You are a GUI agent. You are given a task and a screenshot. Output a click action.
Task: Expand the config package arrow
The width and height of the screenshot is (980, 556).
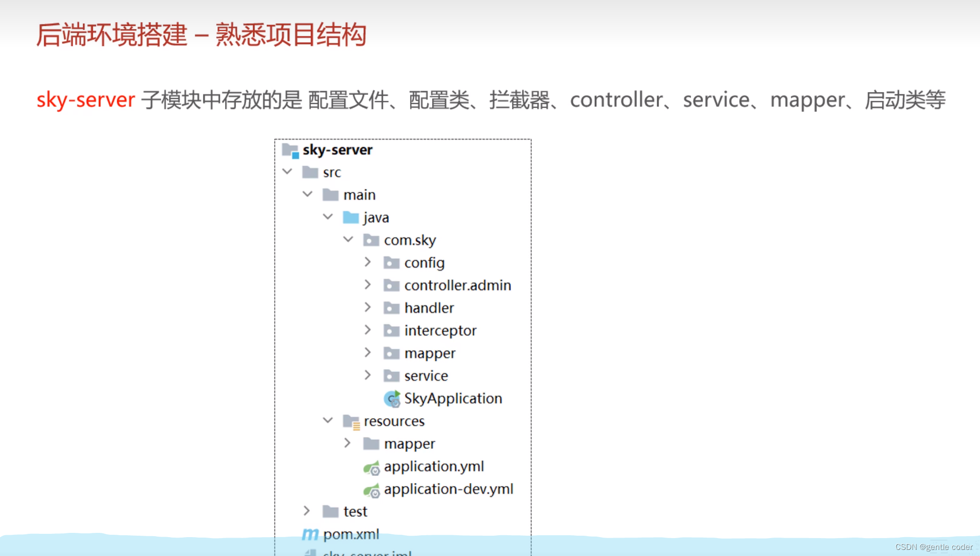tap(368, 262)
